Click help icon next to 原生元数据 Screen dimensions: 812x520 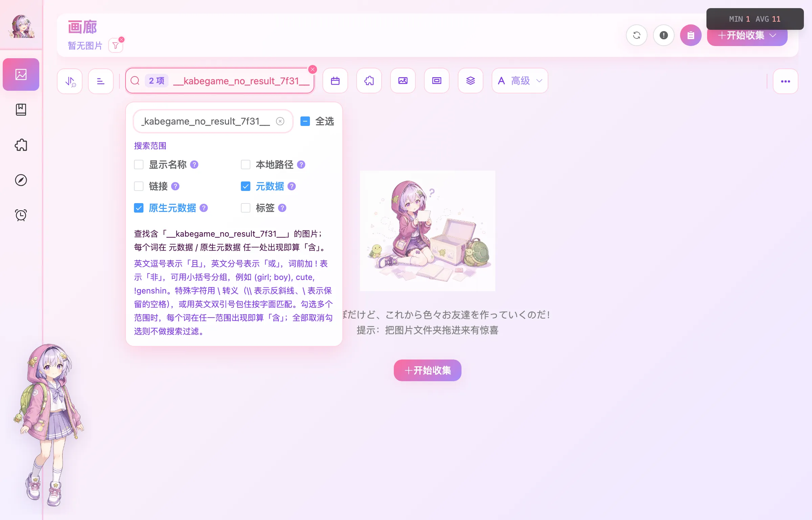click(204, 208)
